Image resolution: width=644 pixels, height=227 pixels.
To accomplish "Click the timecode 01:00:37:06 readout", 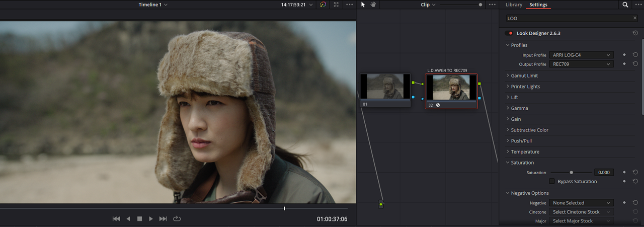I will (x=332, y=219).
